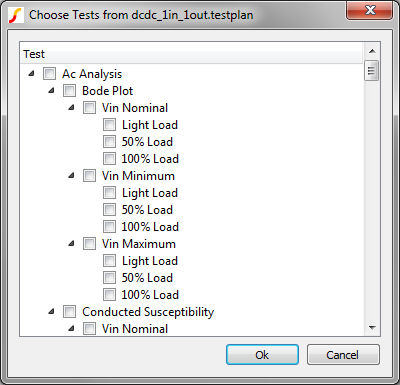Viewport: 400px width, 385px height.
Task: Enable the Bode Plot checkbox
Action: (x=69, y=91)
